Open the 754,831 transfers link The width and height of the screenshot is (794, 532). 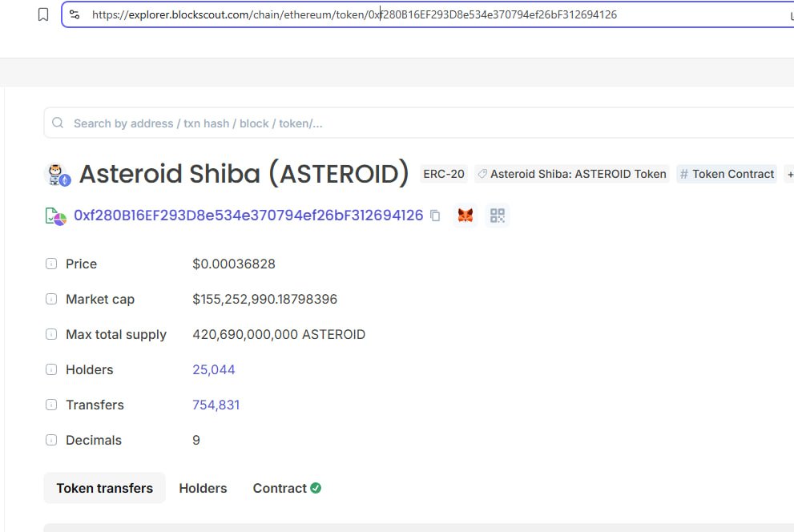point(216,405)
